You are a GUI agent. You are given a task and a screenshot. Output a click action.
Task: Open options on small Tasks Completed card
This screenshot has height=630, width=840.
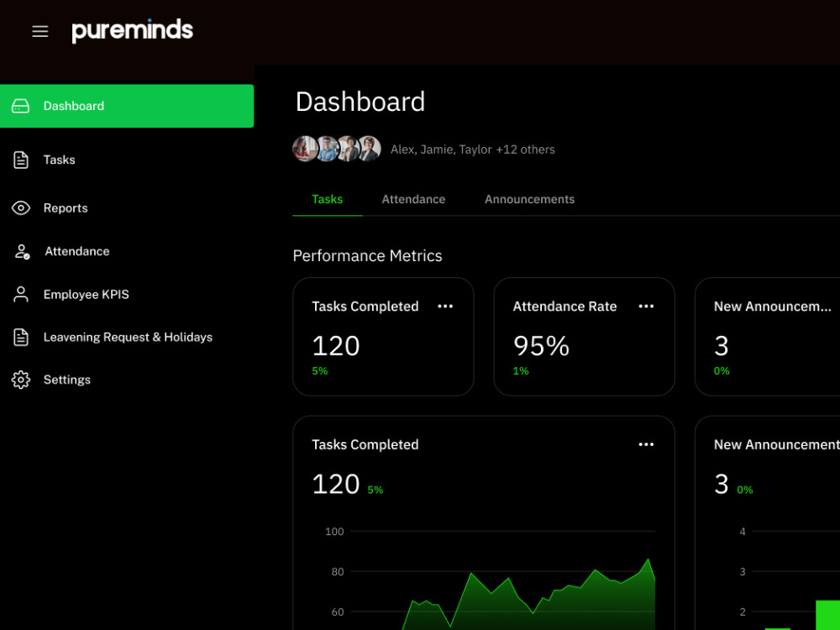coord(445,307)
